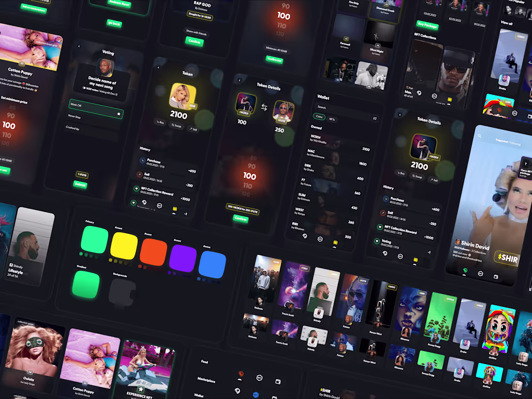Switch the Wallet to the NFTs view
The image size is (532, 399).
333,119
